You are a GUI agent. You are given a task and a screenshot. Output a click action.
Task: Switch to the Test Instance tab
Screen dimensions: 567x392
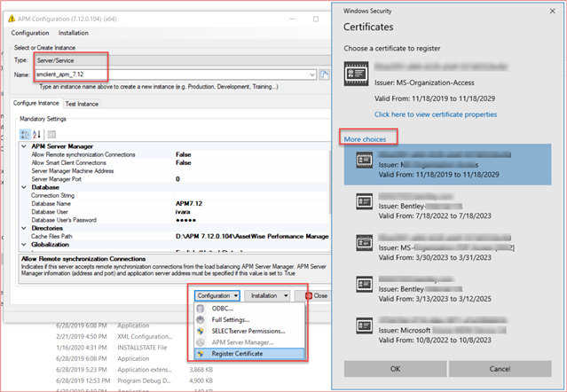pos(82,104)
